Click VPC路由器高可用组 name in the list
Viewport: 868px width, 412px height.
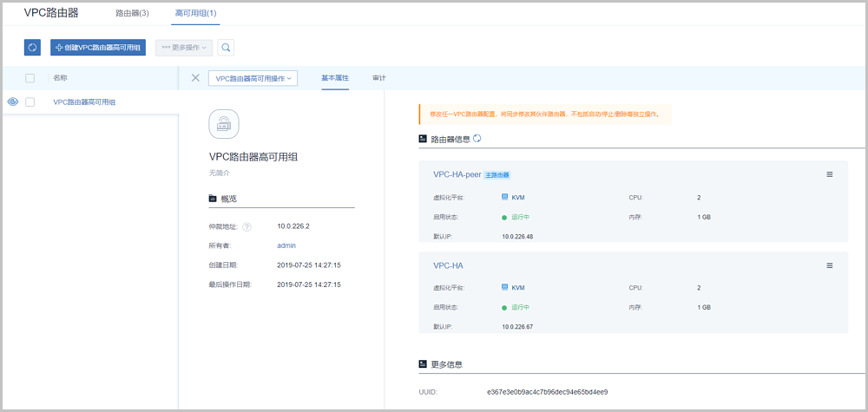pyautogui.click(x=84, y=102)
